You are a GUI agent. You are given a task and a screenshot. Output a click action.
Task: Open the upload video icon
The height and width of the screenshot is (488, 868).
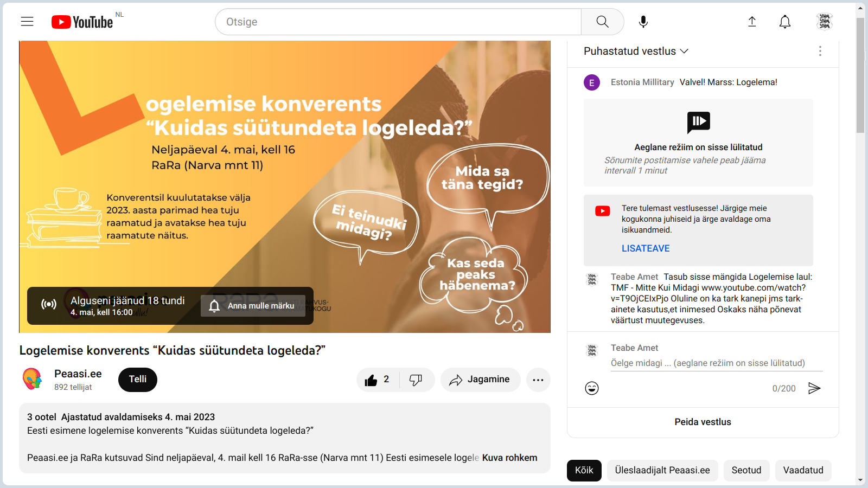[752, 22]
